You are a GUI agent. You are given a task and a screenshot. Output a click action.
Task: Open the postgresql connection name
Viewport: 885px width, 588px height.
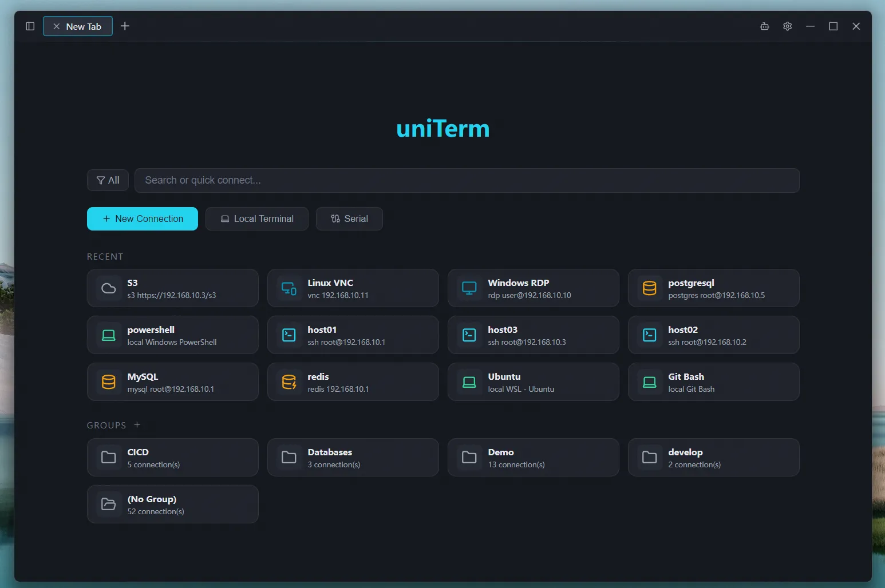(x=691, y=283)
